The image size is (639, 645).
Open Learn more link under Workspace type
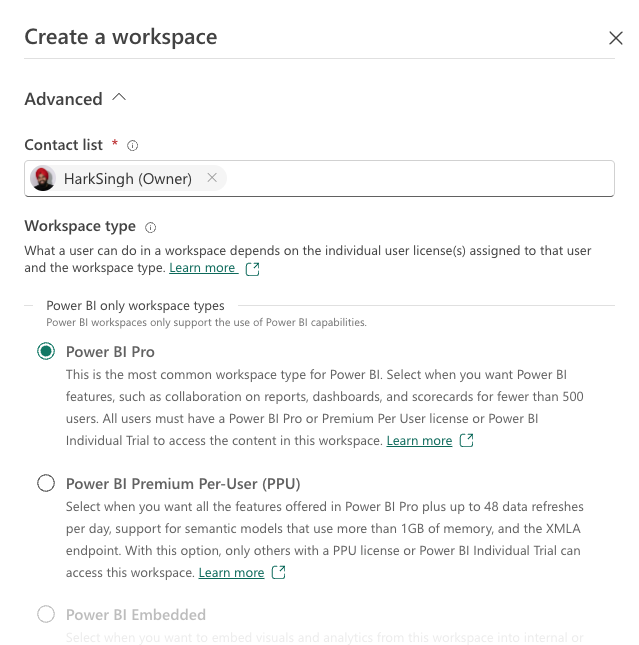point(203,268)
